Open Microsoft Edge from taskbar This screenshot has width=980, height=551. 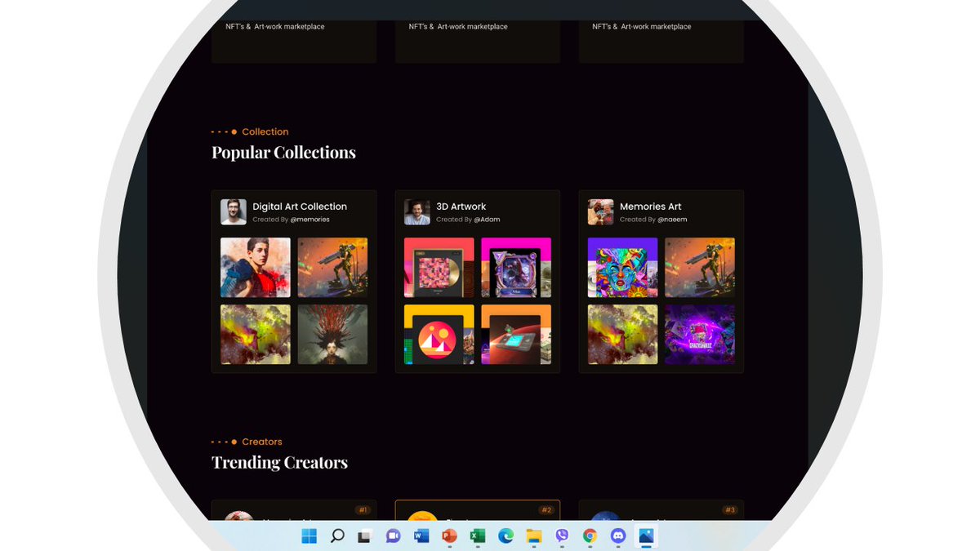(506, 536)
